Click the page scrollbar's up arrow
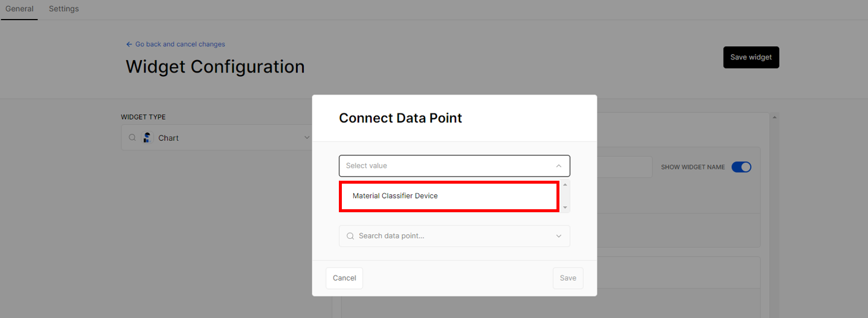Viewport: 868px width, 318px height. point(774,117)
